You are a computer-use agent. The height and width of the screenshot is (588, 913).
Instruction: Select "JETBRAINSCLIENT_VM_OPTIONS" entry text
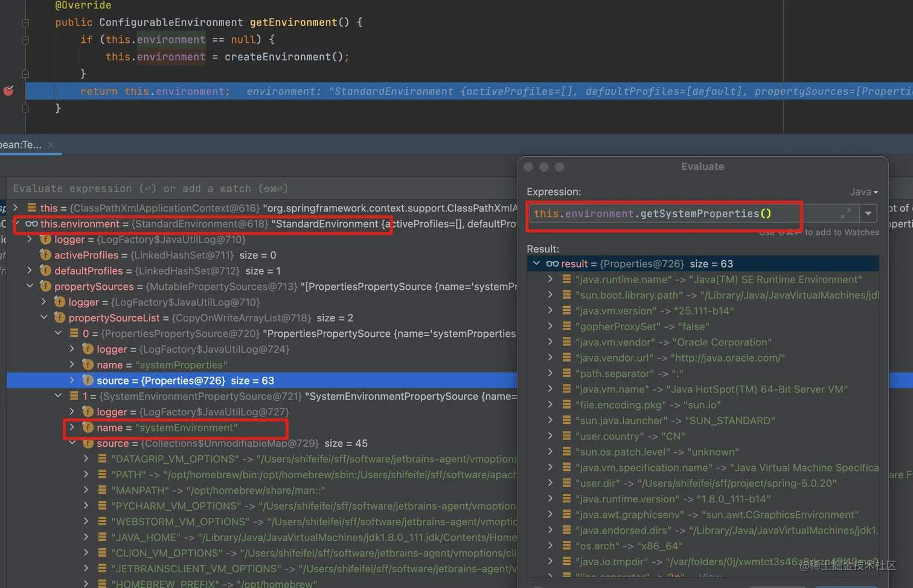196,569
